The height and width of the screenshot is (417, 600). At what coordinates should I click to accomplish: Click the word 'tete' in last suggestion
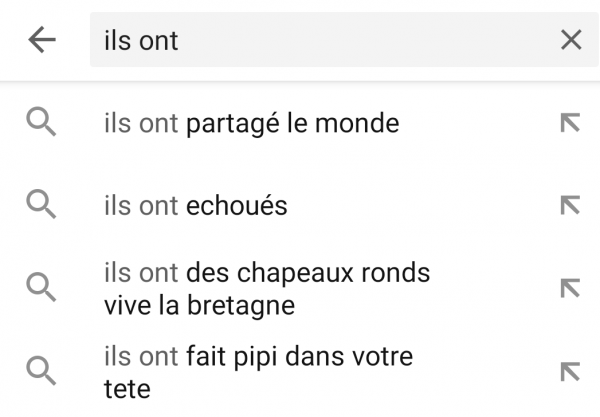(x=127, y=389)
